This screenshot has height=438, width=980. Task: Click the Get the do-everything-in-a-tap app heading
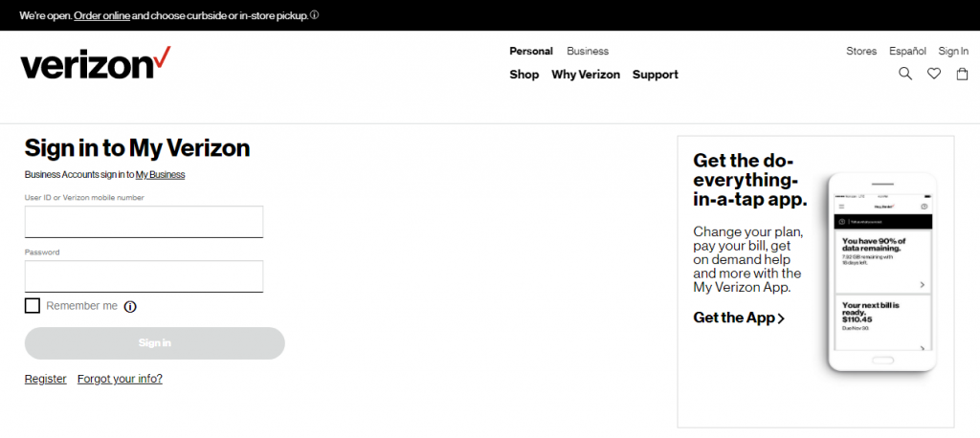[x=750, y=180]
